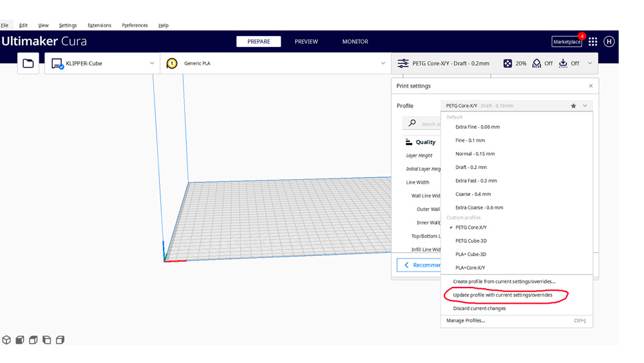Click the Wall Line Width setting label
This screenshot has height=363, width=644.
tap(426, 195)
